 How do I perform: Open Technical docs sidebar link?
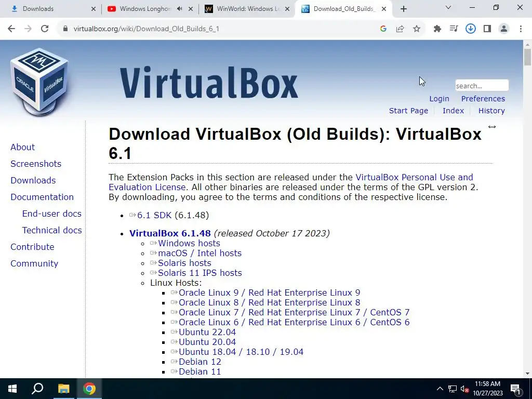coord(52,230)
